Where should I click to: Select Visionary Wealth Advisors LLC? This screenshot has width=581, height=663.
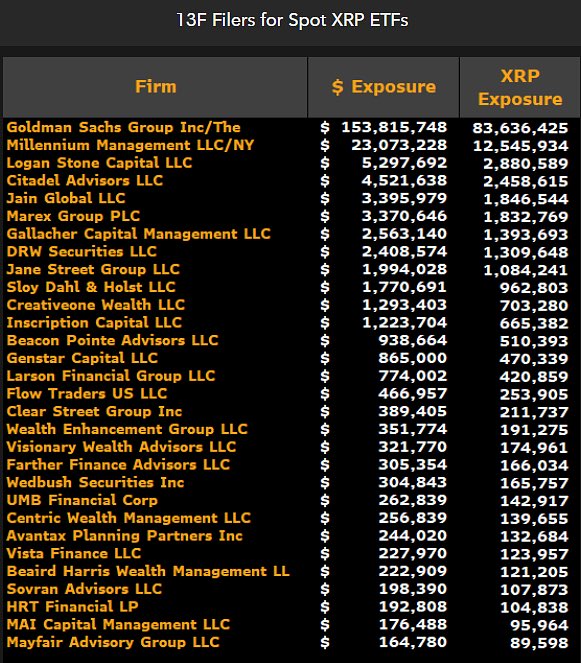(121, 447)
